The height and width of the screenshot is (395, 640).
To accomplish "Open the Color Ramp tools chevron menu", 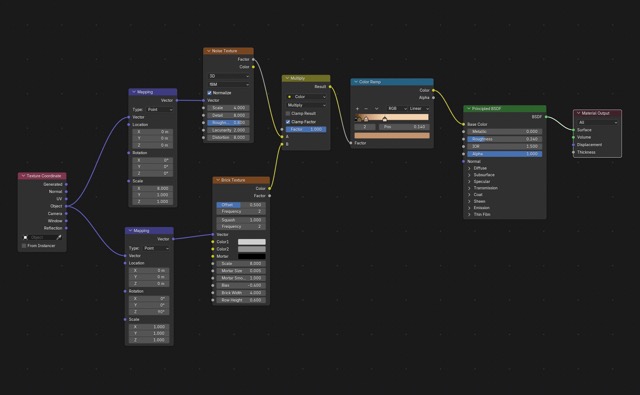I will tap(376, 109).
